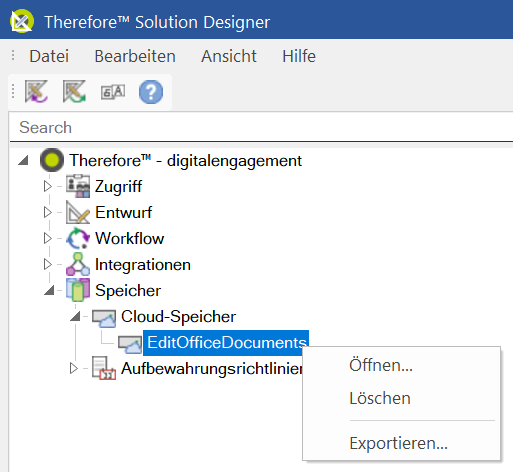Collapse the Speicher tree node
513x472 pixels.
tap(49, 291)
